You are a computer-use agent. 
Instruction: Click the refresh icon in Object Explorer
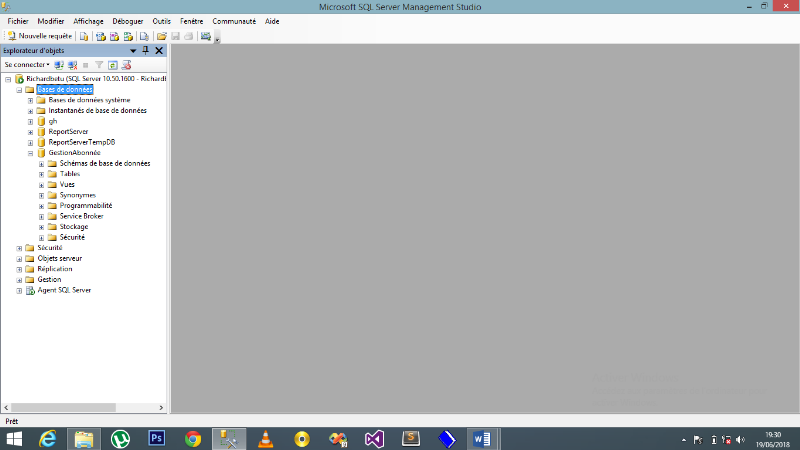pyautogui.click(x=113, y=65)
